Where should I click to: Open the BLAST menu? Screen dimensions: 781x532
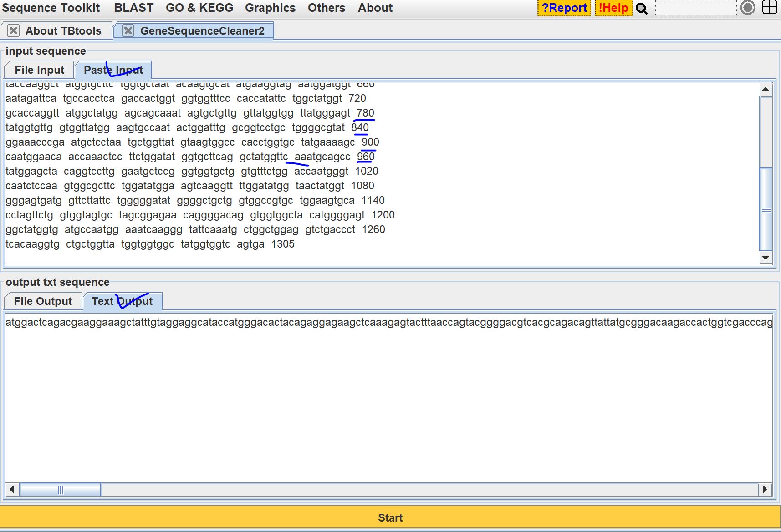click(x=133, y=8)
